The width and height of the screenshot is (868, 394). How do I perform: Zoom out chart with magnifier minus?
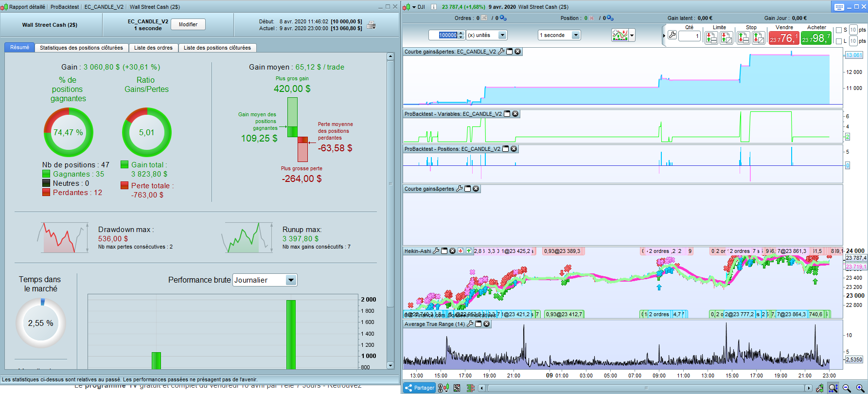(847, 388)
